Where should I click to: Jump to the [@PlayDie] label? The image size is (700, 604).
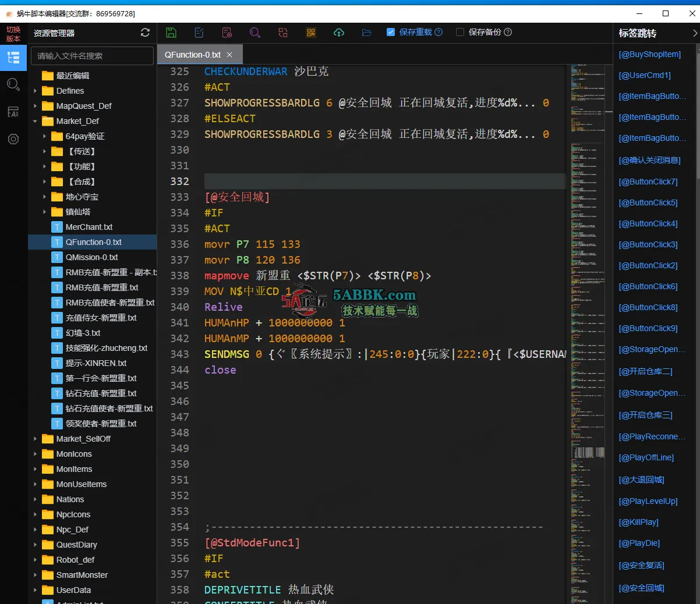click(639, 543)
